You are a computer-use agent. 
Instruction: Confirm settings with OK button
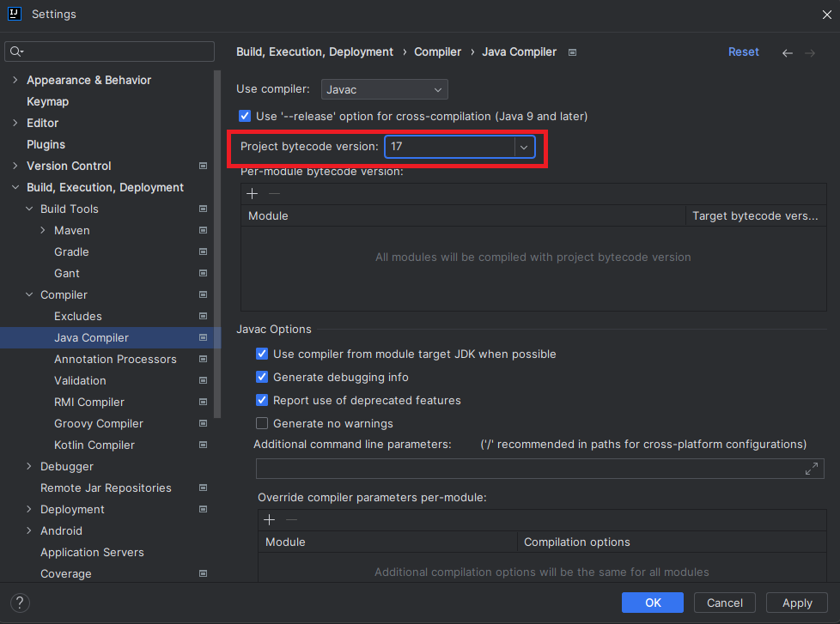653,603
